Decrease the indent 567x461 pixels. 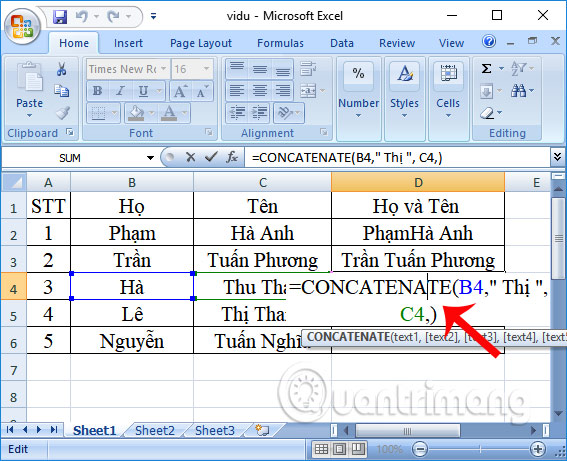pos(237,113)
